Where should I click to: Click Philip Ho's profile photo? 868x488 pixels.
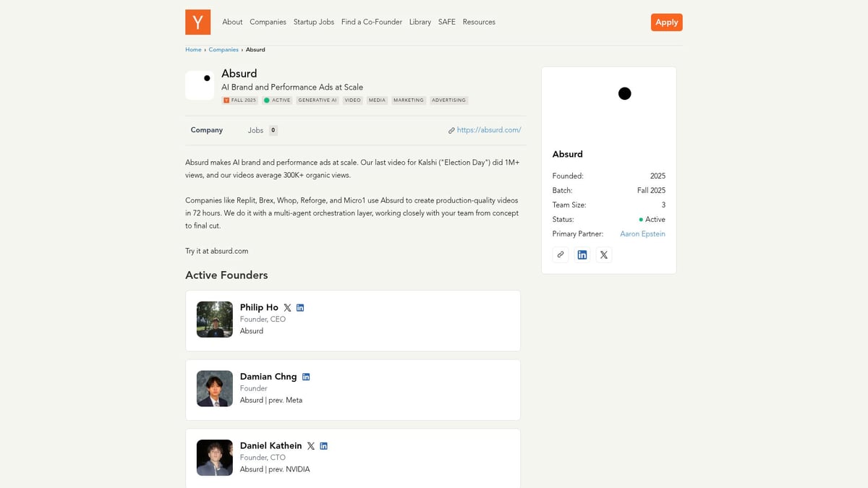coord(215,320)
